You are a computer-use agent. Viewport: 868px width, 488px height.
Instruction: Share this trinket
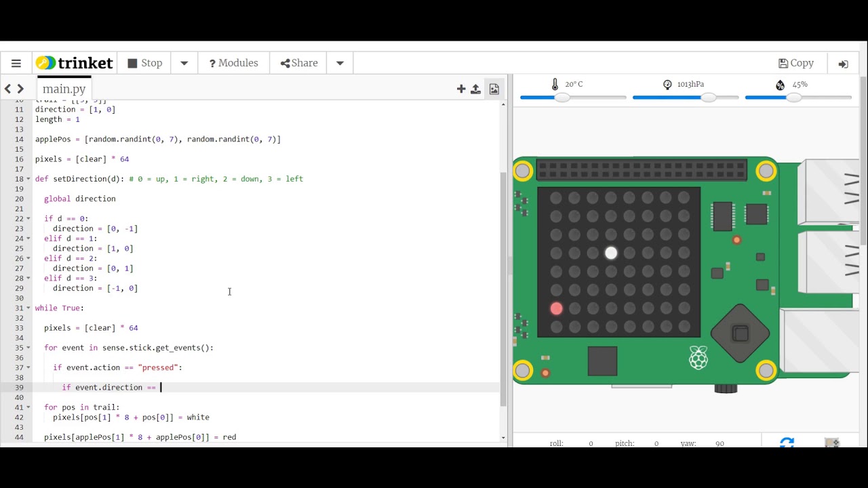point(299,63)
